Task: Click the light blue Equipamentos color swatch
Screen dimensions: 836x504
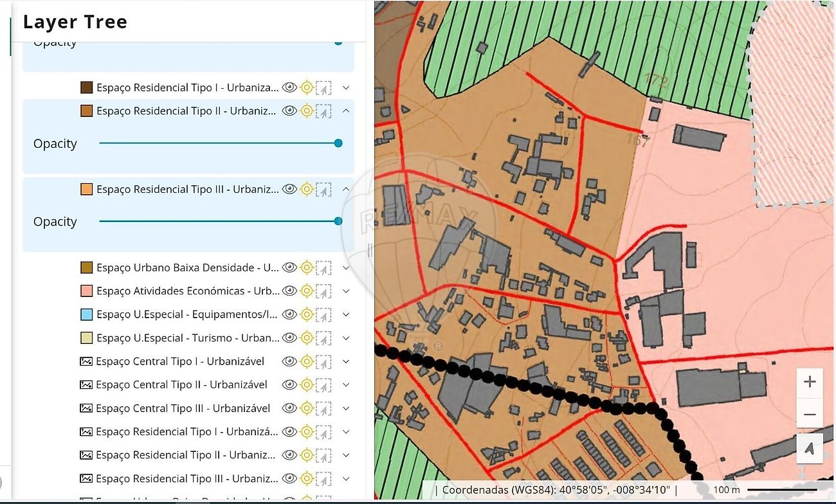Action: point(86,314)
